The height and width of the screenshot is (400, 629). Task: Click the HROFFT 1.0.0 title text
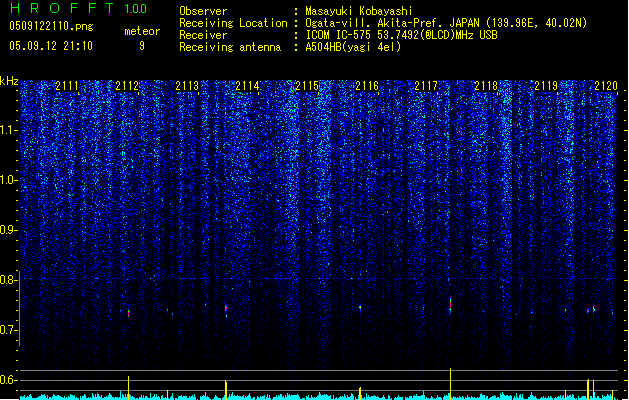click(78, 8)
